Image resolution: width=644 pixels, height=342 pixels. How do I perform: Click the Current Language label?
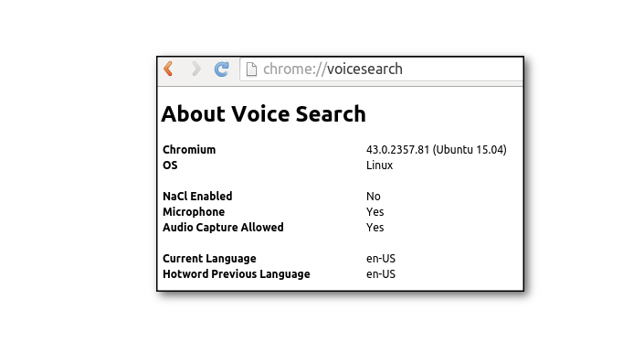(x=209, y=259)
